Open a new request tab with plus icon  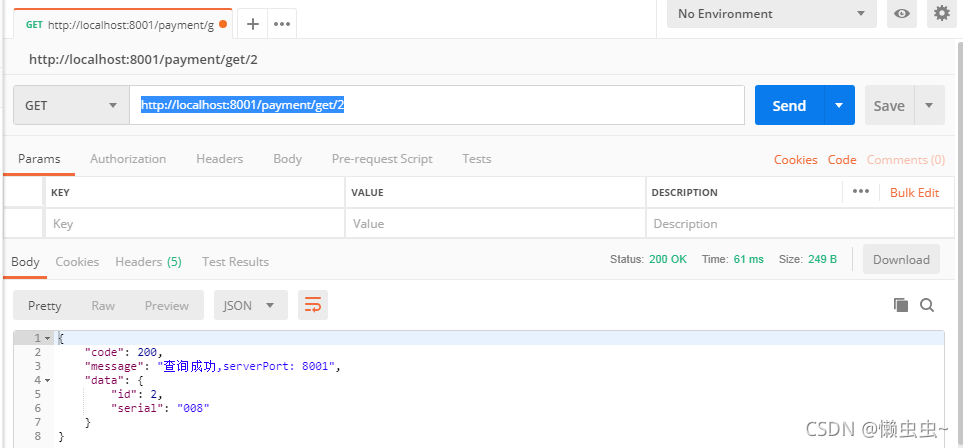[x=252, y=24]
